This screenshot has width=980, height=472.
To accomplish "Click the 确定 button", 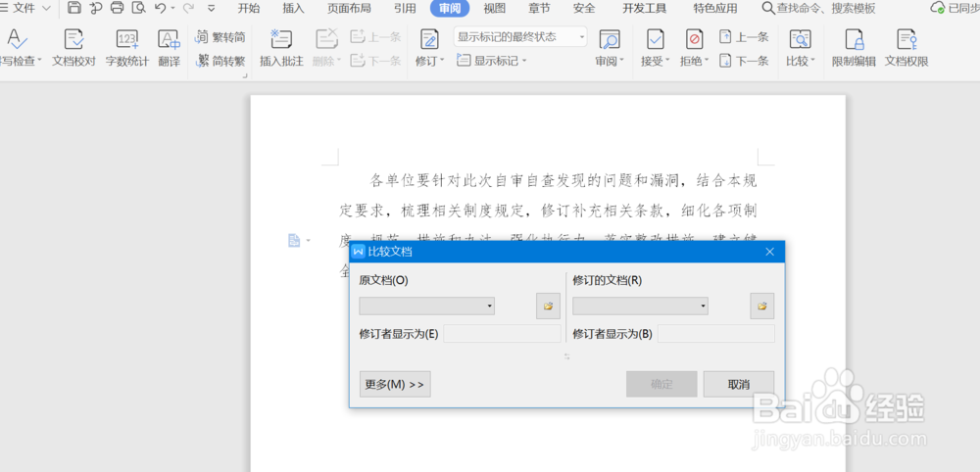I will [661, 384].
